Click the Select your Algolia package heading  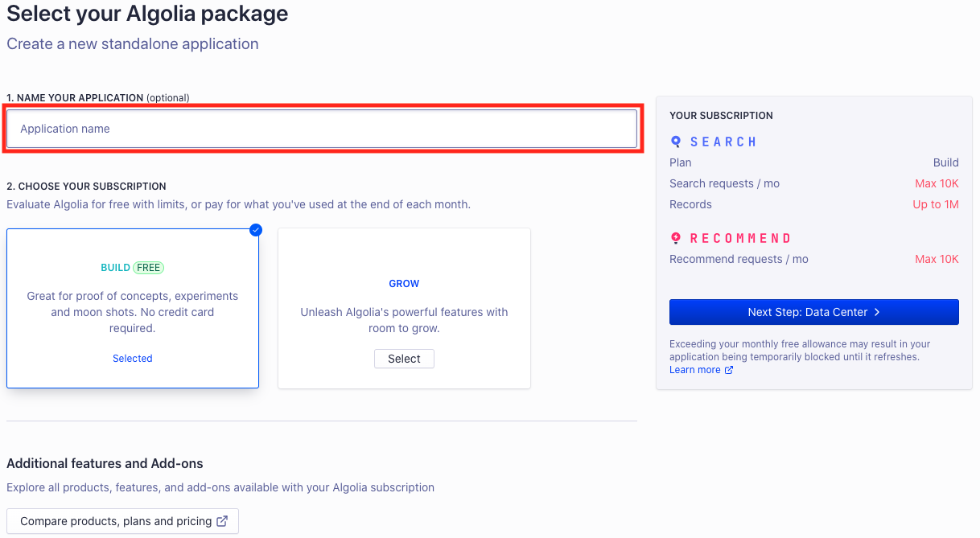pos(147,13)
